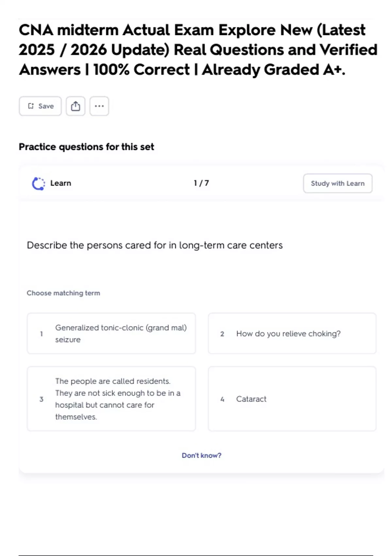Image resolution: width=392 pixels, height=556 pixels.
Task: Open the three-dot more options menu
Action: (99, 106)
